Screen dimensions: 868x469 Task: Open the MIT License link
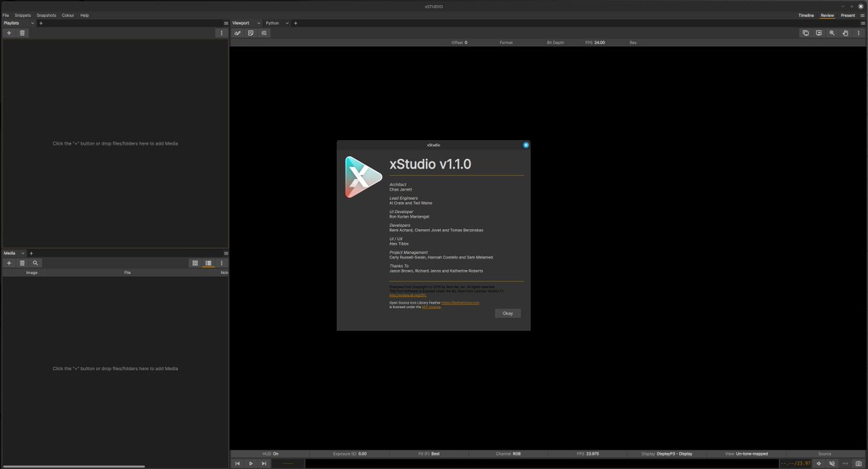tap(431, 307)
